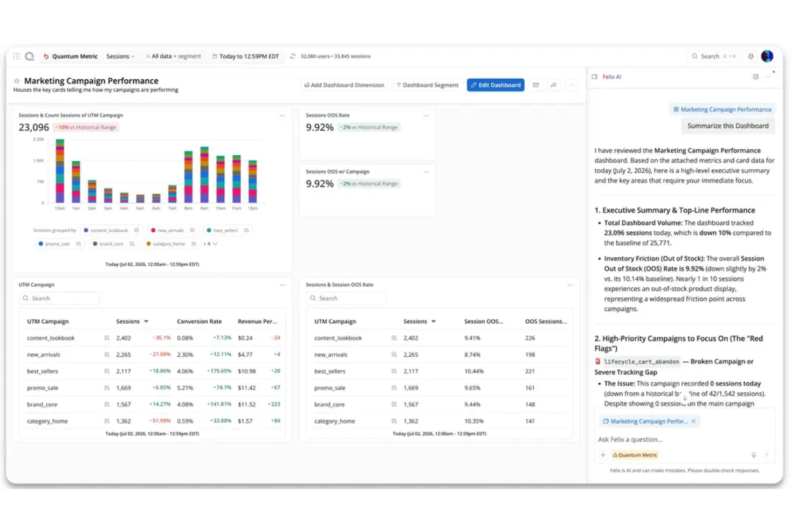Viewport: 798px width, 532px height.
Task: Focus the UTM Campaign card search box
Action: 59,299
